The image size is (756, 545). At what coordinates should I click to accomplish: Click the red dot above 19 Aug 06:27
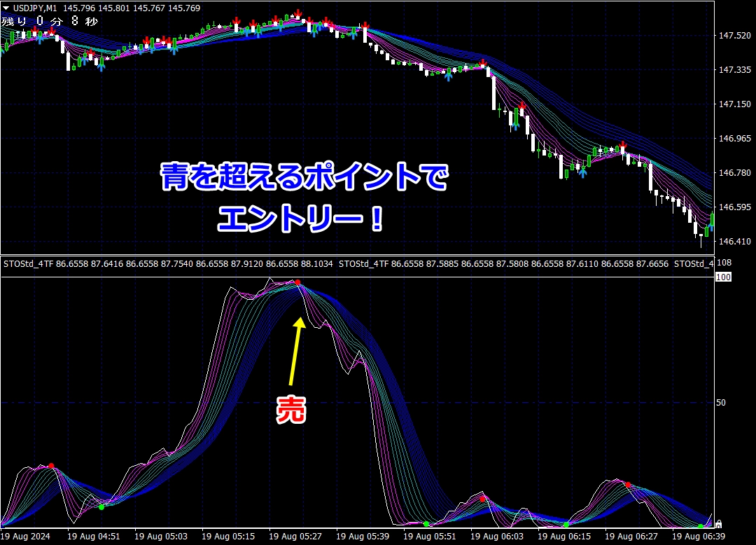click(628, 485)
